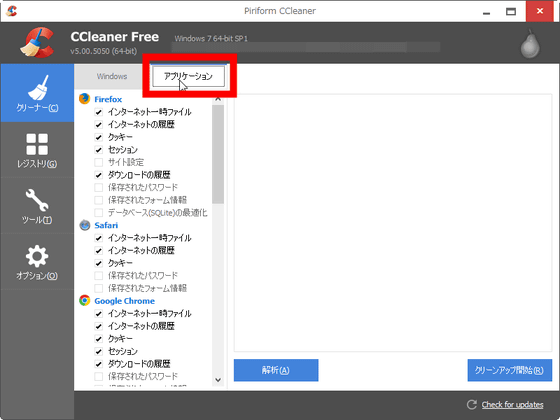Click the Safari browser icon
560x420 pixels.
[x=85, y=225]
